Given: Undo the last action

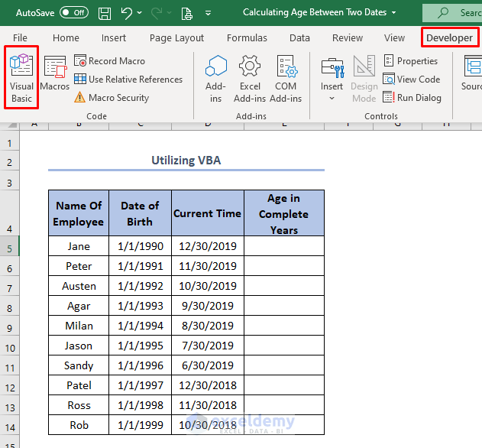Looking at the screenshot, I should 126,13.
